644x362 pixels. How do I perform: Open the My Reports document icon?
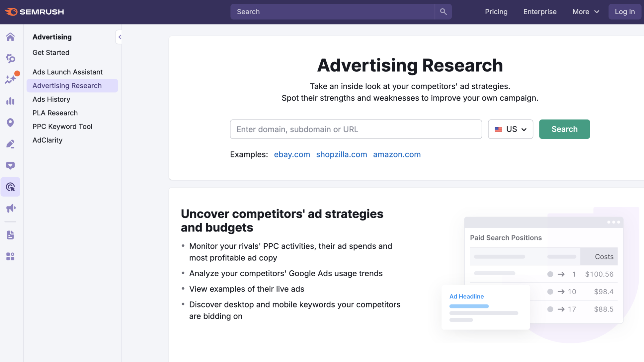coord(10,235)
